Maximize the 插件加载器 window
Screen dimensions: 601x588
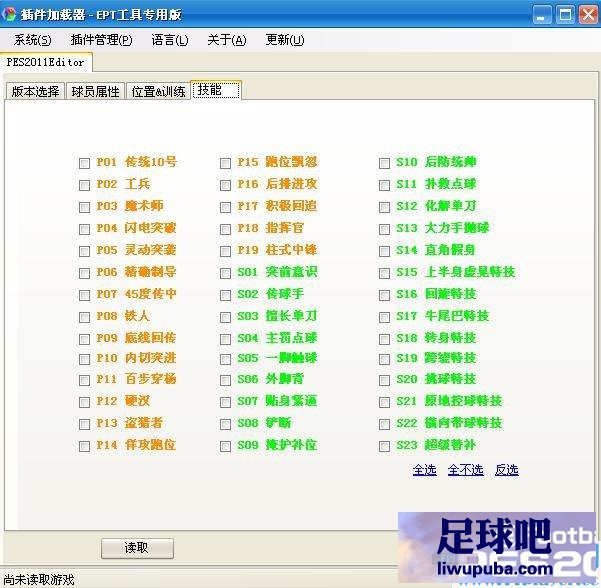(x=565, y=15)
